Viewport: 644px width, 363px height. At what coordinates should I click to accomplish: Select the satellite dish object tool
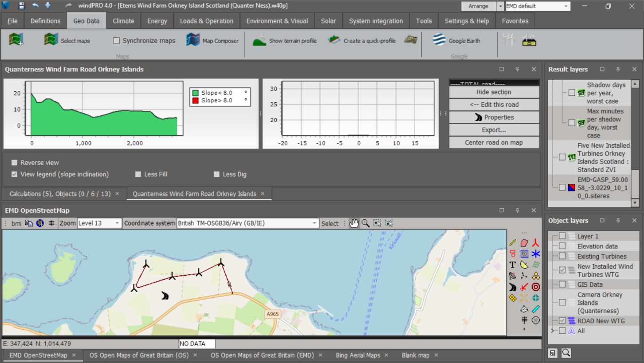tap(513, 276)
